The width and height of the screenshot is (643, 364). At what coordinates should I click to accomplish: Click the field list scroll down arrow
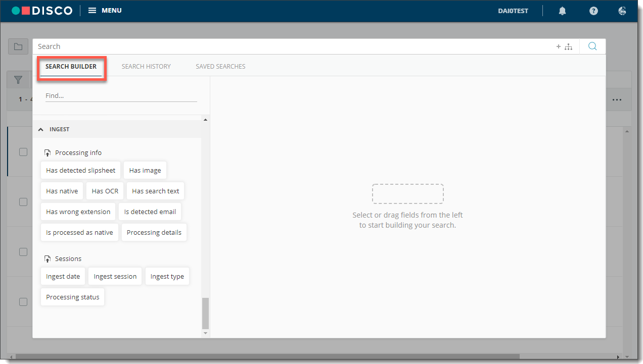pyautogui.click(x=205, y=333)
